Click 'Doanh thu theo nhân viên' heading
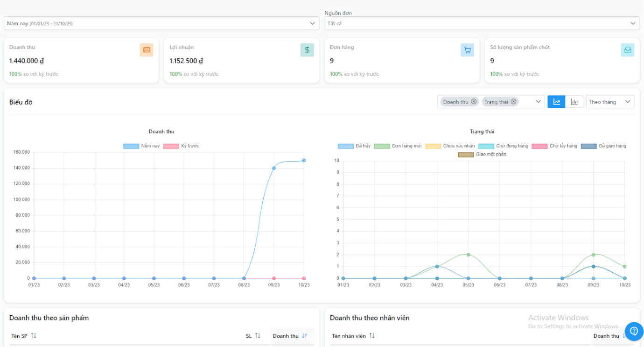The height and width of the screenshot is (347, 644). pyautogui.click(x=370, y=318)
